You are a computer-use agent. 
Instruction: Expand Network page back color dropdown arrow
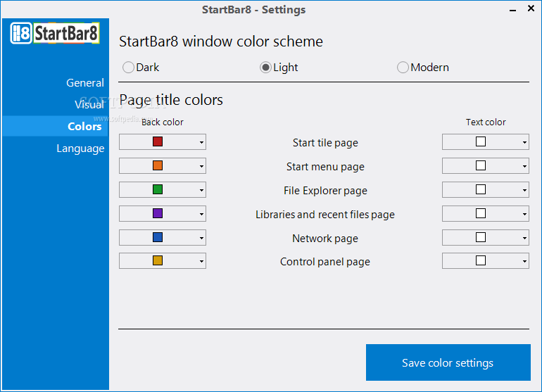click(201, 238)
